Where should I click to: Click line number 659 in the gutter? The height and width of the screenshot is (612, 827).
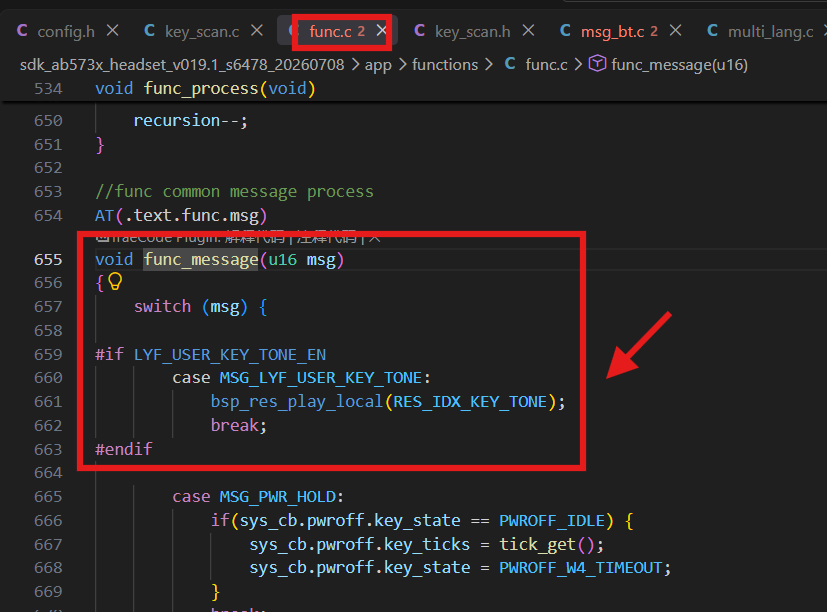point(48,354)
